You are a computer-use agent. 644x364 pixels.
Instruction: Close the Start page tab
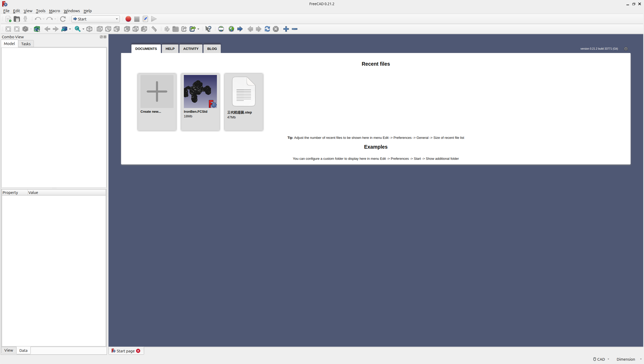point(138,351)
